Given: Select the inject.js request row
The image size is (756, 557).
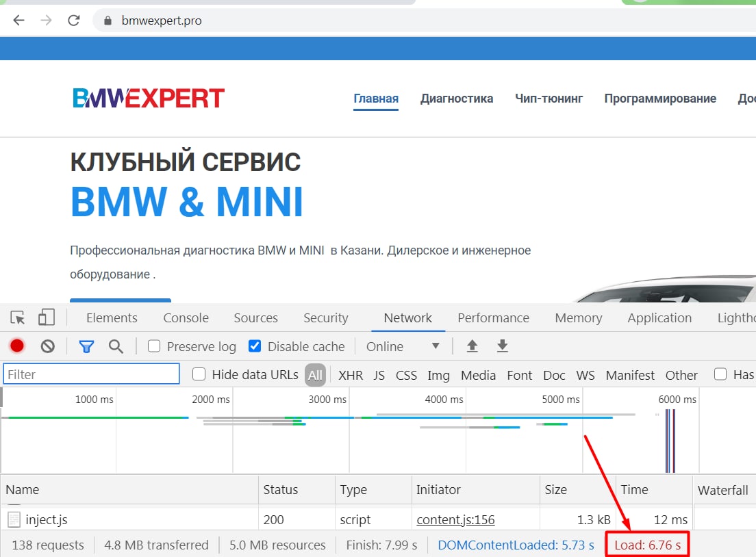Looking at the screenshot, I should point(378,520).
